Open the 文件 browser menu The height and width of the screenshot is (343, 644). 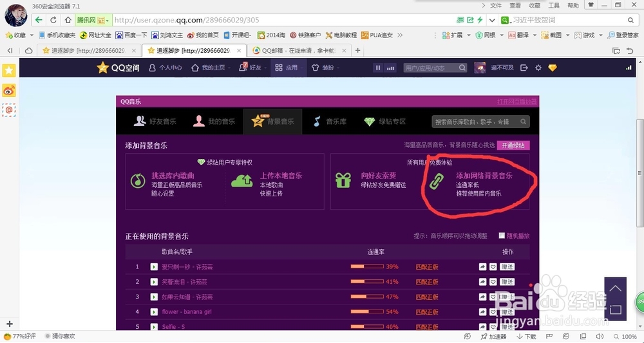(x=496, y=6)
